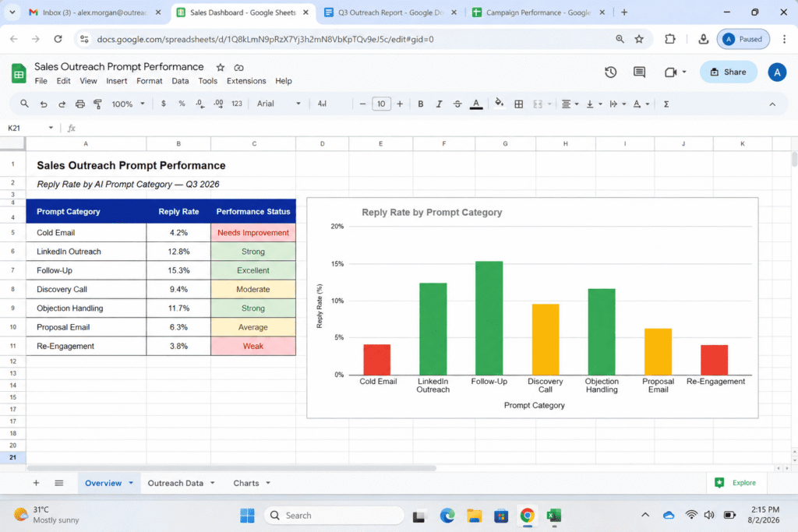This screenshot has height=532, width=798.
Task: Decrease font size minus button
Action: (x=362, y=104)
